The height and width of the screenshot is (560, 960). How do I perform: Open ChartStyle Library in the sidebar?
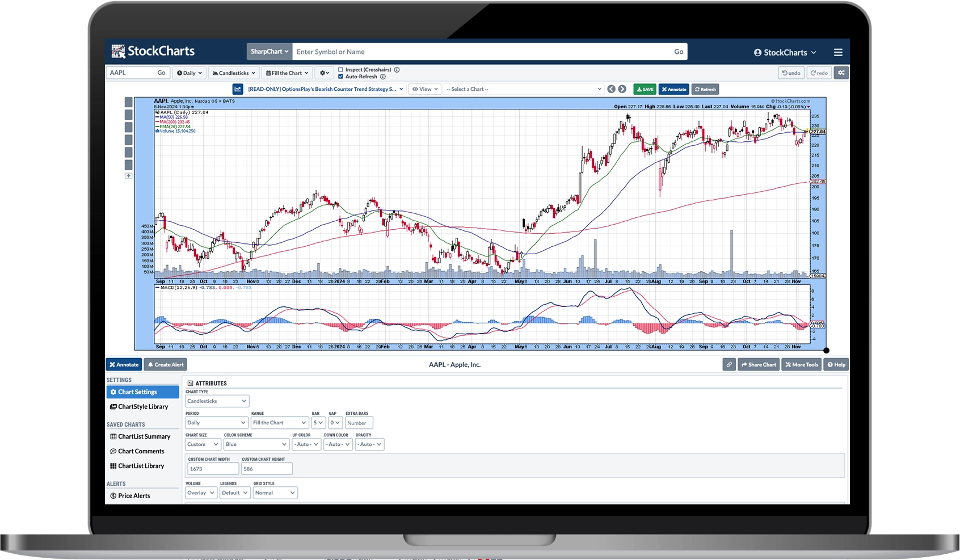pos(142,407)
